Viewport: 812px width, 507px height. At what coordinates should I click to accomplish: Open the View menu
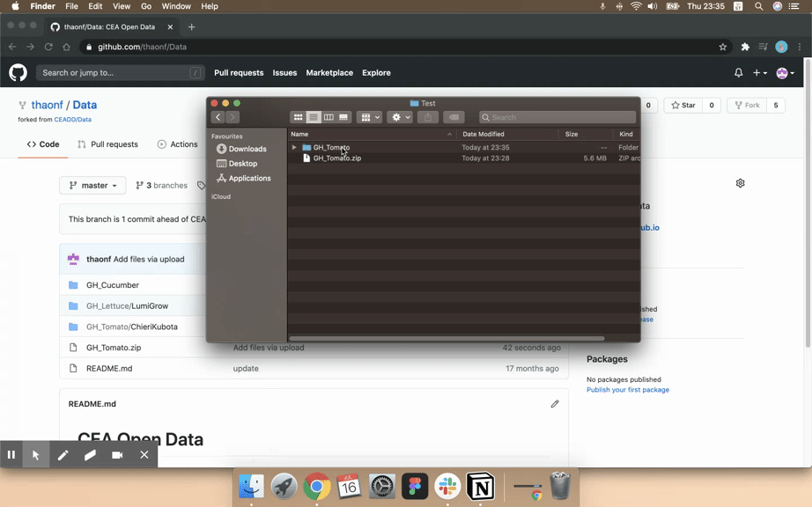[x=122, y=6]
